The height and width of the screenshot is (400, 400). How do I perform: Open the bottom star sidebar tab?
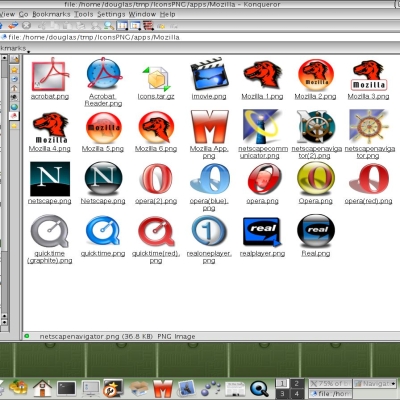pyautogui.click(x=14, y=126)
